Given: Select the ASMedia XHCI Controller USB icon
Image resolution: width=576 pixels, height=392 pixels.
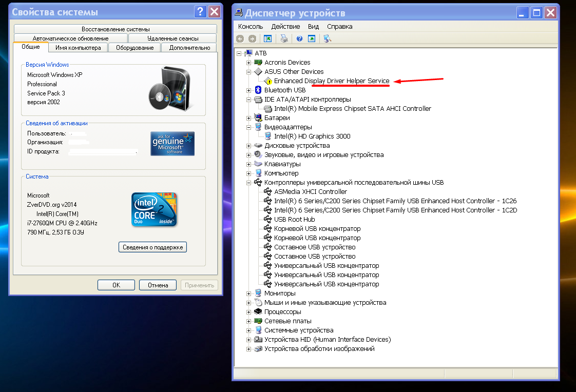Looking at the screenshot, I should click(x=268, y=191).
